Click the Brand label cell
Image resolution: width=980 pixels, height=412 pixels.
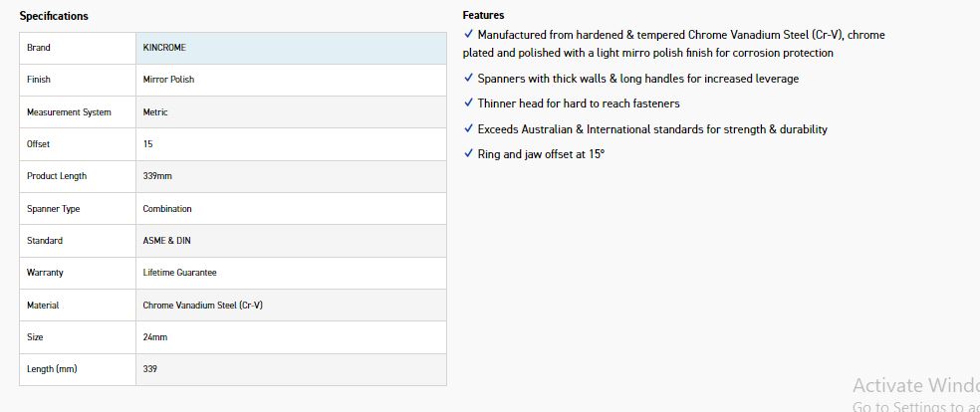click(x=78, y=48)
